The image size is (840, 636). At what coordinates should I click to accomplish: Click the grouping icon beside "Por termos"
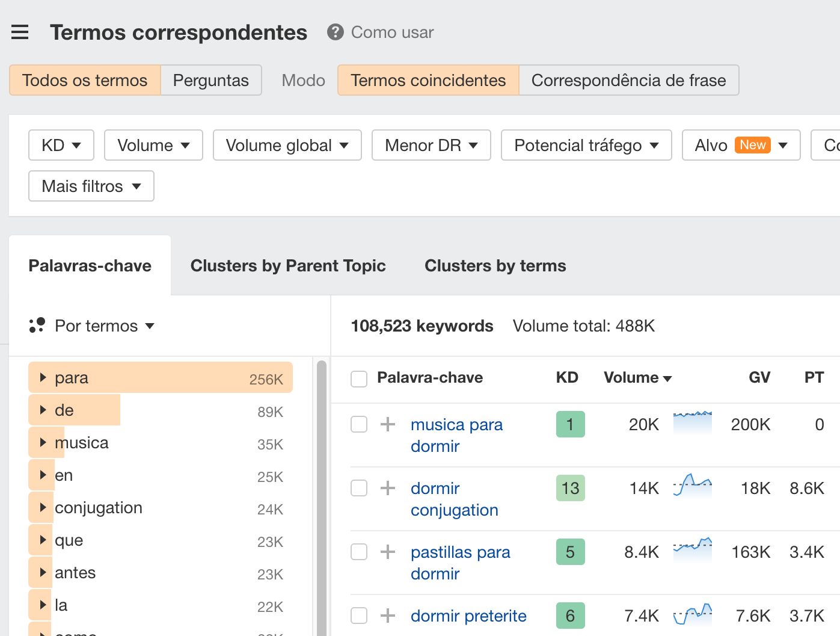pos(37,326)
